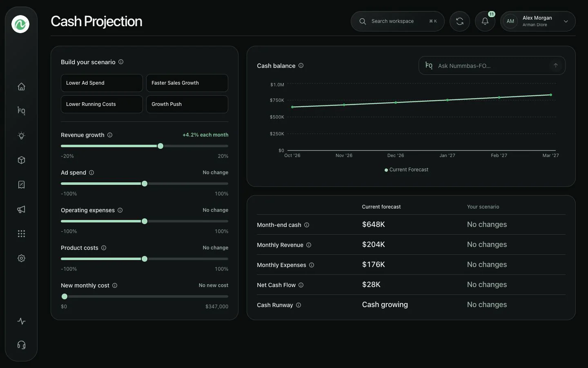
Task: Submit the Ask Nummbas-FO arrow button
Action: [x=555, y=65]
